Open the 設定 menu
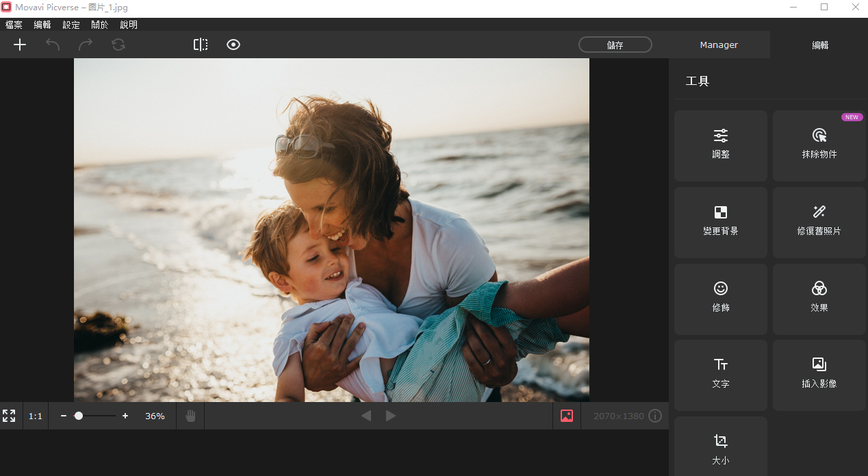Screen dimensions: 868x476 click(x=71, y=25)
